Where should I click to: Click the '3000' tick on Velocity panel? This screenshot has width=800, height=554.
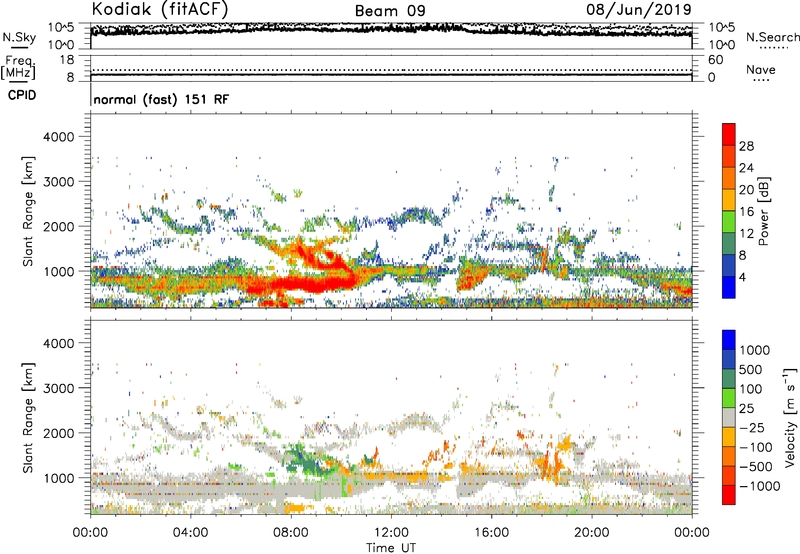(59, 388)
